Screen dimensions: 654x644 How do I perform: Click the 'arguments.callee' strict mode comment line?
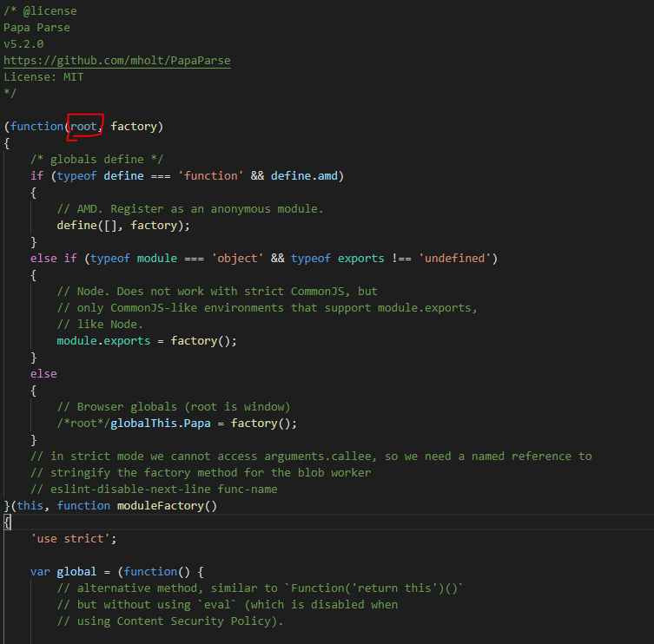click(311, 457)
